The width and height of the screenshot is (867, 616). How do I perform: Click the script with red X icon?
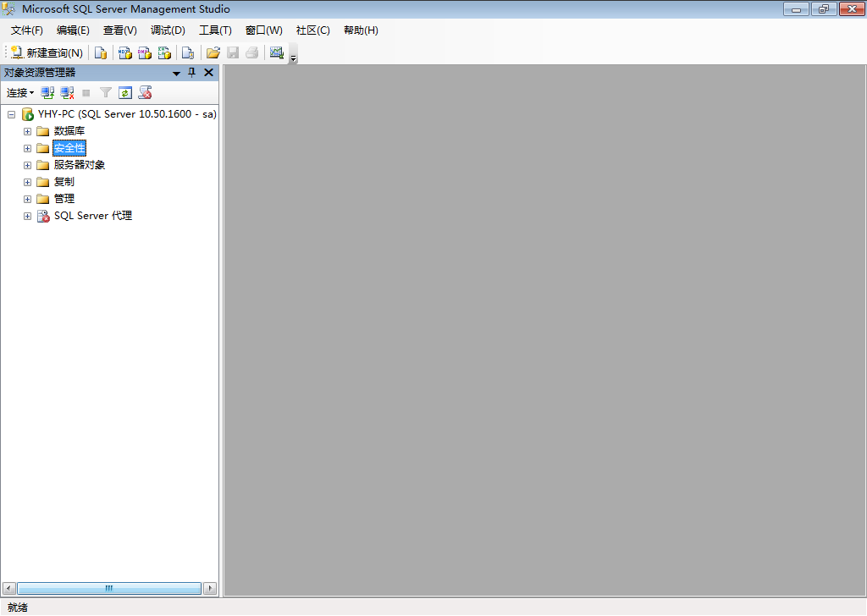click(146, 93)
